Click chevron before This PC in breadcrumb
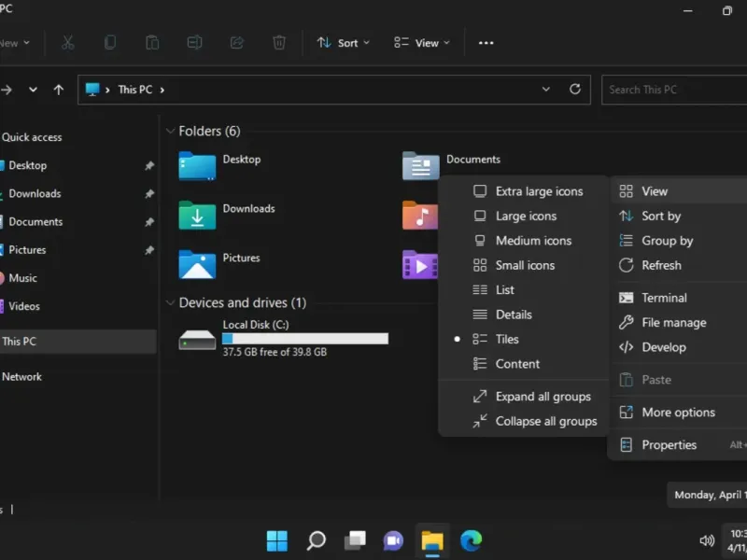Image resolution: width=747 pixels, height=560 pixels. click(107, 90)
